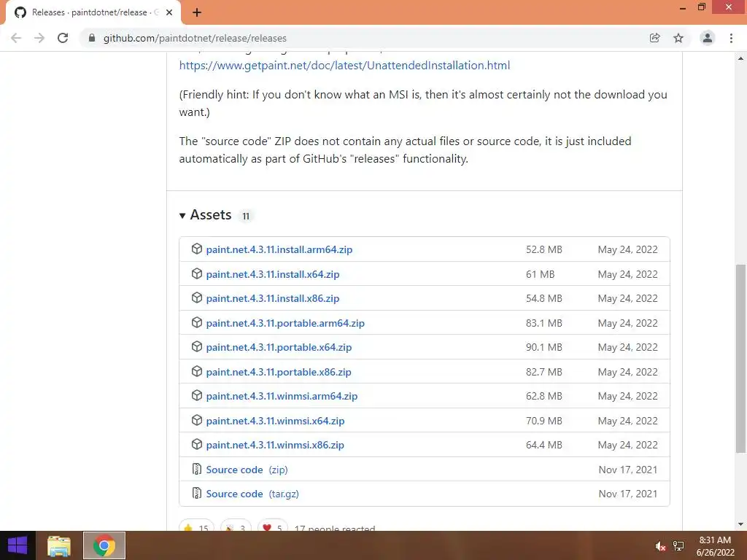Download paint.net.4.3.11.winmsi.x86.zip

pos(275,446)
